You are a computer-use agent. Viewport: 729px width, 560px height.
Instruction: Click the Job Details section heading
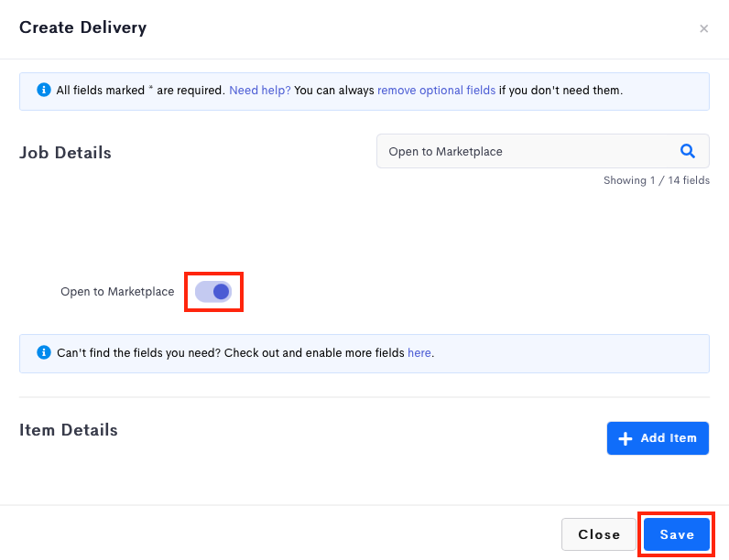tap(65, 153)
